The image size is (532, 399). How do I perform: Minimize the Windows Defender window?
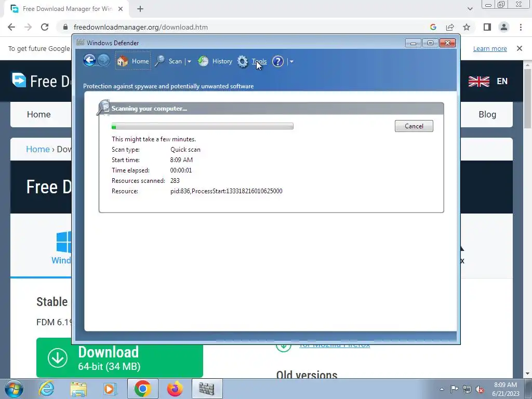pos(413,43)
